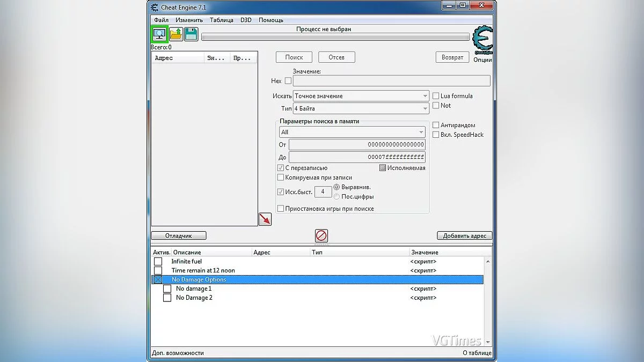Toggle the Hex checkbox
The image size is (644, 362).
pyautogui.click(x=288, y=81)
